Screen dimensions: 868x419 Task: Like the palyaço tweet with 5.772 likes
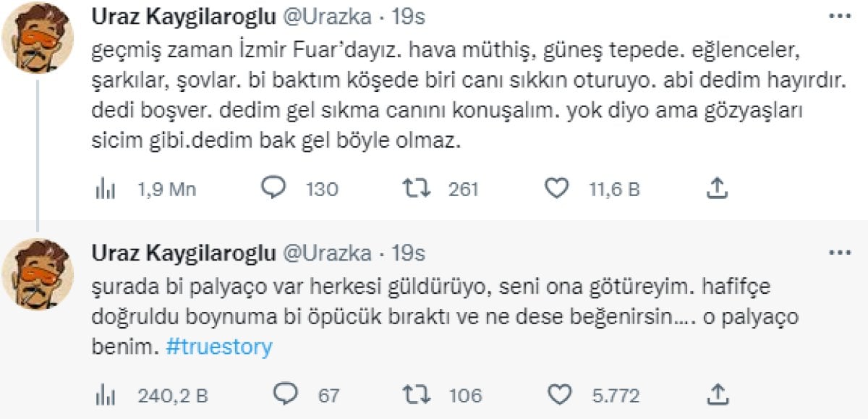558,394
